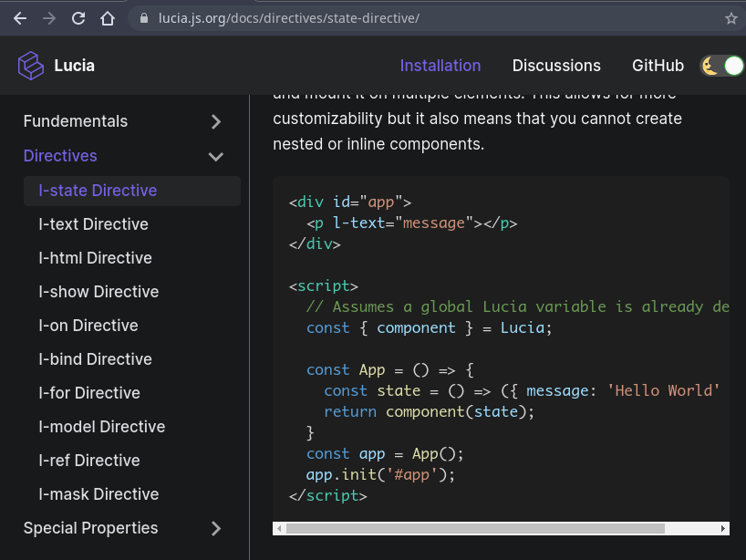The height and width of the screenshot is (560, 746).
Task: Open l-html Directive page
Action: pyautogui.click(x=95, y=258)
